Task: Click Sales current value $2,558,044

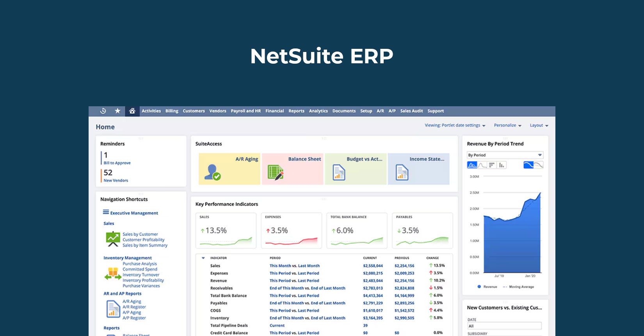Action: [373, 266]
